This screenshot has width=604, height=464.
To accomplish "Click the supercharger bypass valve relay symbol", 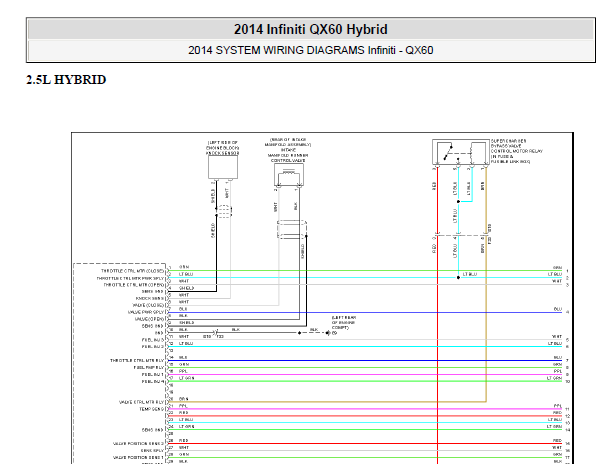I will click(x=461, y=152).
